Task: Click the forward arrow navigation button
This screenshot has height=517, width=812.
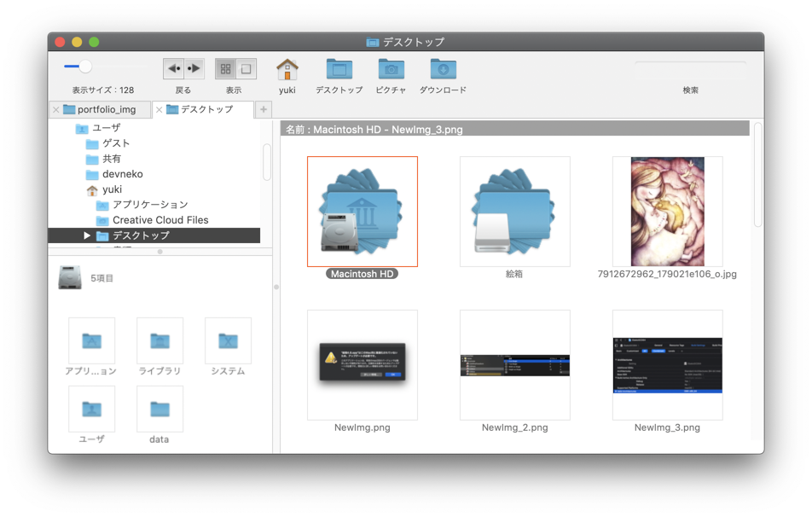Action: tap(194, 68)
